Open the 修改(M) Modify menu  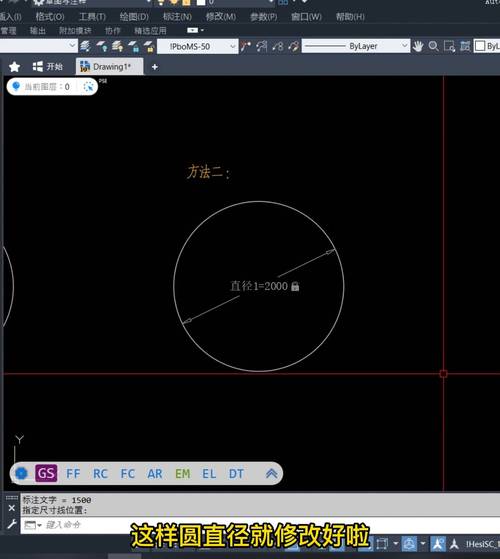pyautogui.click(x=221, y=17)
